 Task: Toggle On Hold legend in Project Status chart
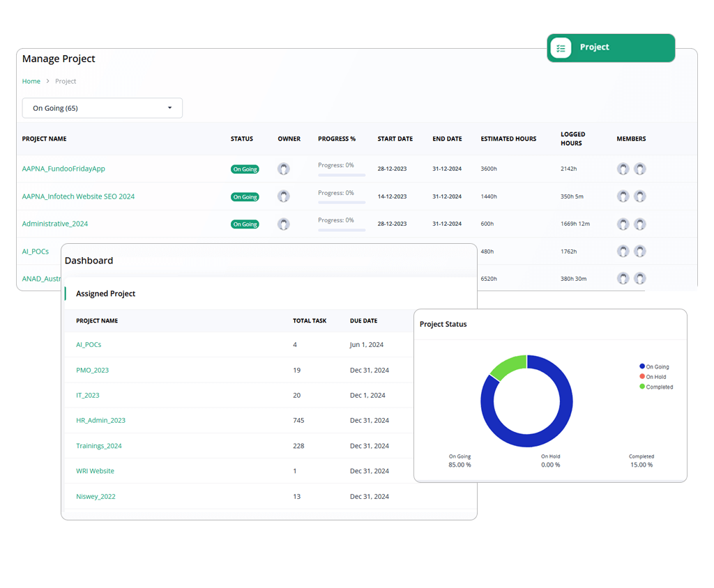653,376
